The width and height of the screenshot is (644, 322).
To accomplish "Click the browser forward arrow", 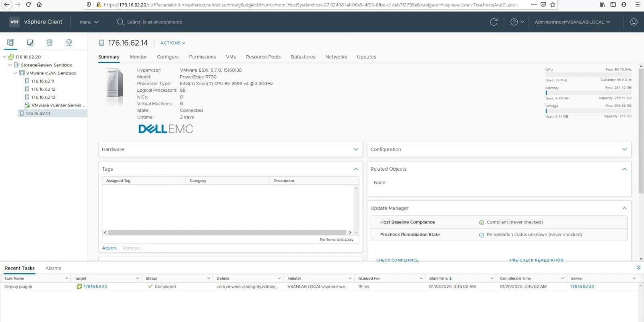I will 17,5.
